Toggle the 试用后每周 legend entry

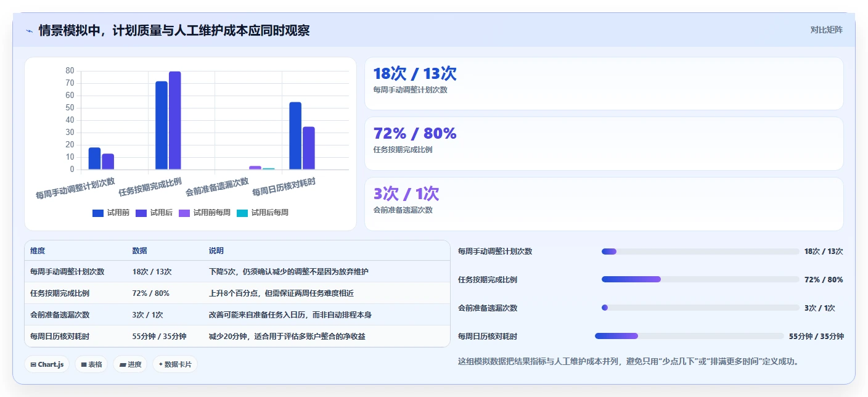(263, 213)
